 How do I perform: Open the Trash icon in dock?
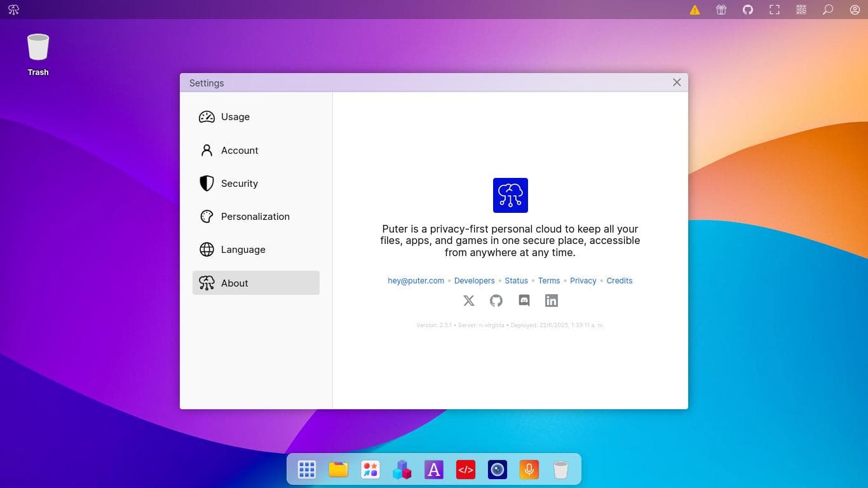point(560,470)
